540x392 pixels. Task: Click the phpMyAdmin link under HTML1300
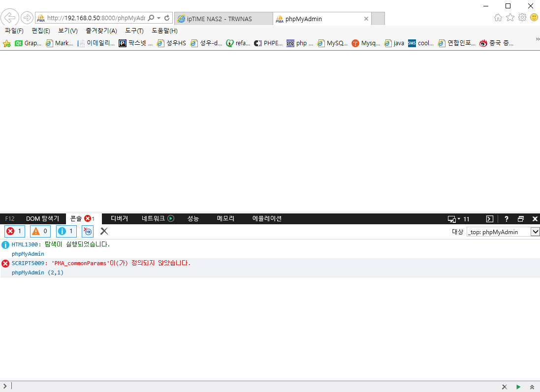[28, 254]
